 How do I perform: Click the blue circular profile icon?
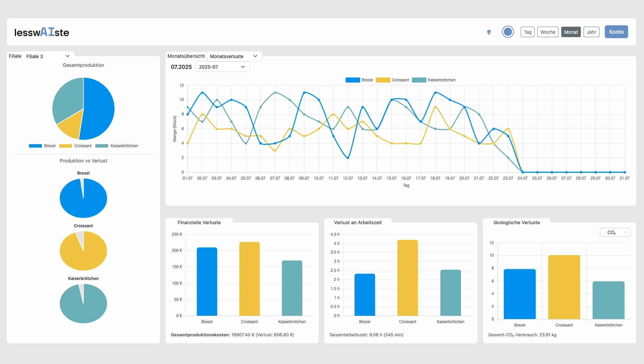tap(507, 31)
